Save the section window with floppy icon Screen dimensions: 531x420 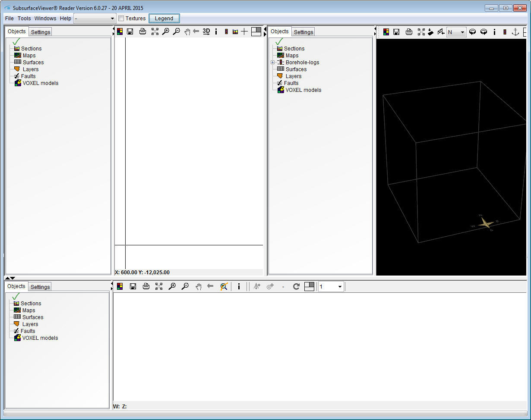pos(133,286)
